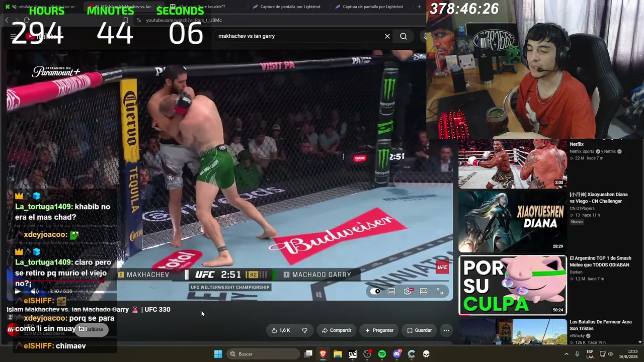The image size is (644, 362).
Task: Open the 'POR SU CULPA' Jigglypuff thumbnail
Action: [513, 285]
